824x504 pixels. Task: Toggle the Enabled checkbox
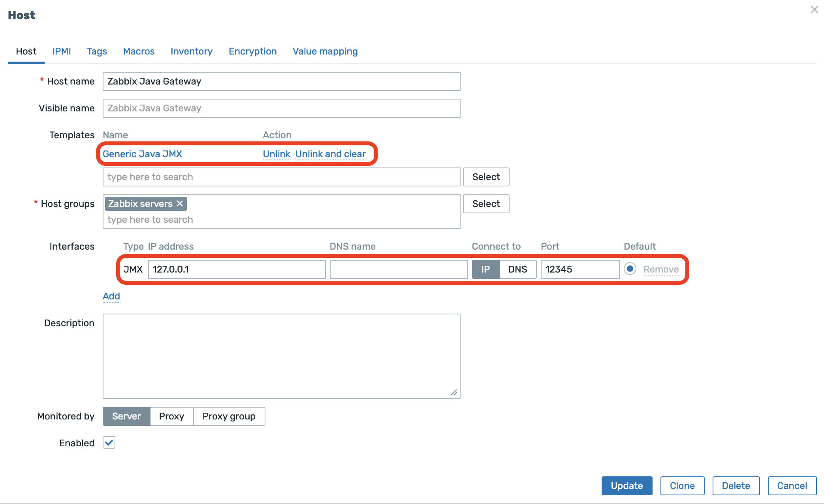click(x=109, y=442)
